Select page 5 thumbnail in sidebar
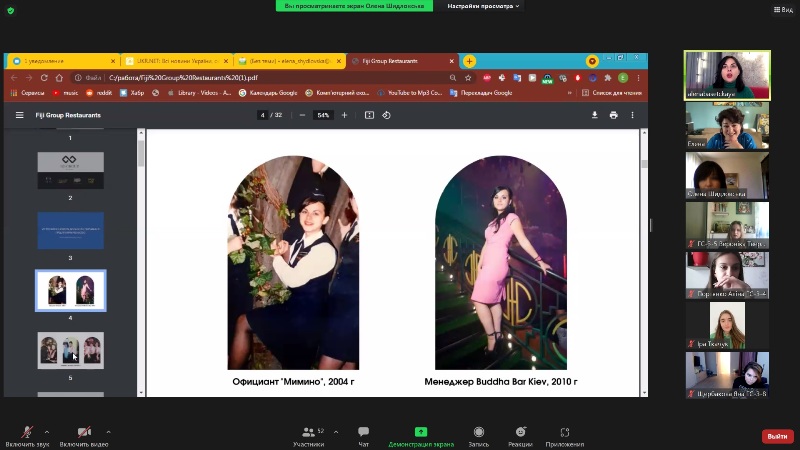Viewport: 800px width, 450px height. 70,351
